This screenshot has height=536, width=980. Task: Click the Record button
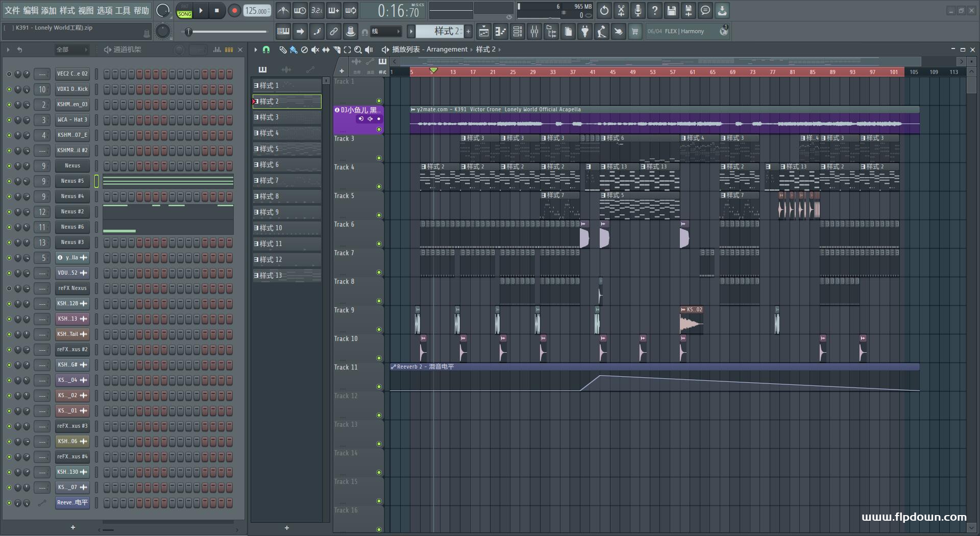point(234,10)
